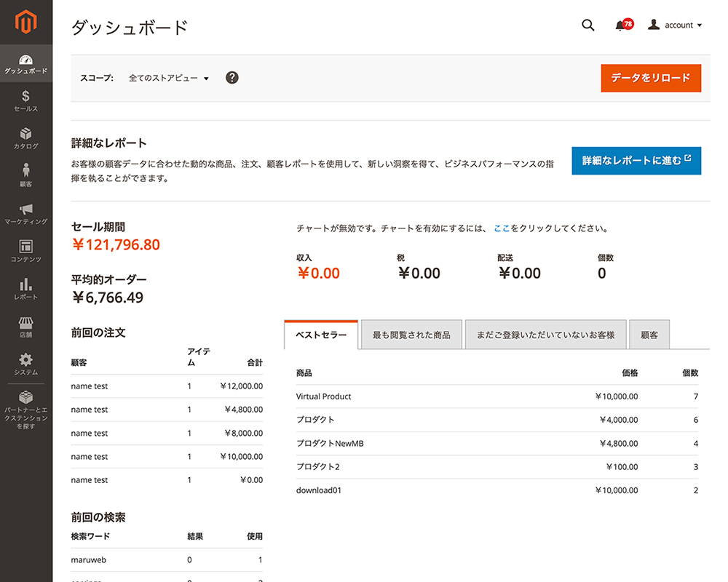
Task: Click the ￥0.00 order row total
Action: [x=251, y=480]
